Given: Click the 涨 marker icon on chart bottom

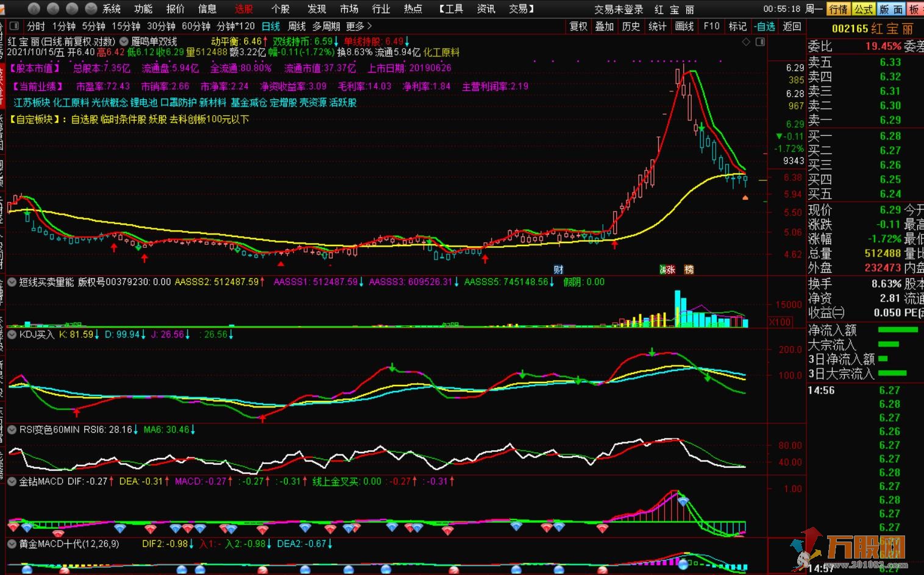Looking at the screenshot, I should click(x=667, y=270).
